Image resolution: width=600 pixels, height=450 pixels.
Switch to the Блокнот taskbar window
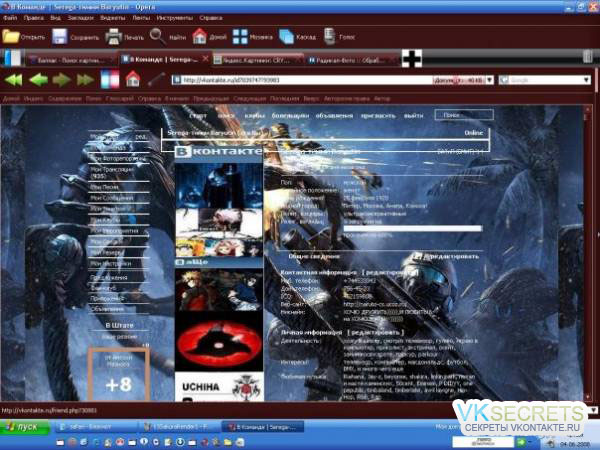[x=95, y=427]
